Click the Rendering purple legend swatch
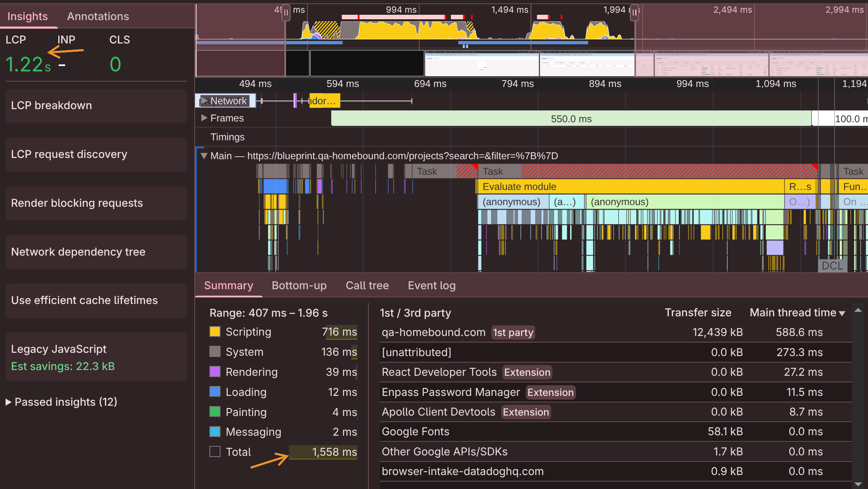This screenshot has height=489, width=868. (215, 372)
